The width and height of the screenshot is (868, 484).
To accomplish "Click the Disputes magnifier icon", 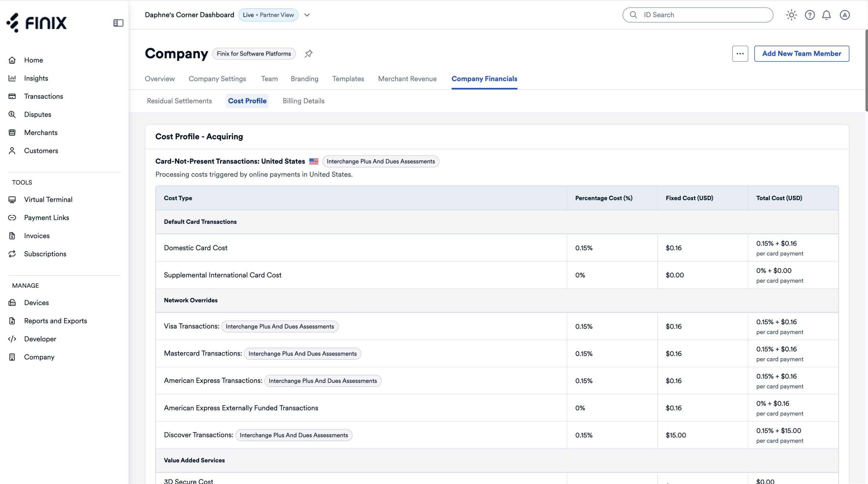I will pyautogui.click(x=12, y=114).
